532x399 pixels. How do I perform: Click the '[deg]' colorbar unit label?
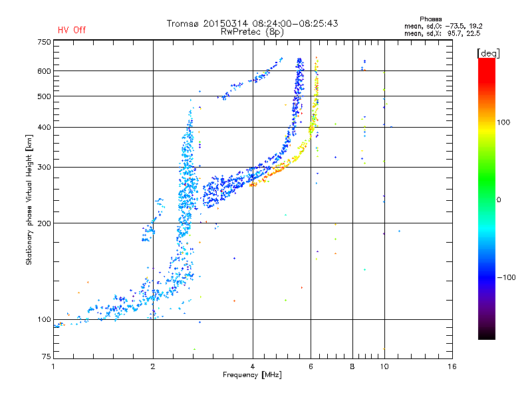tap(488, 53)
